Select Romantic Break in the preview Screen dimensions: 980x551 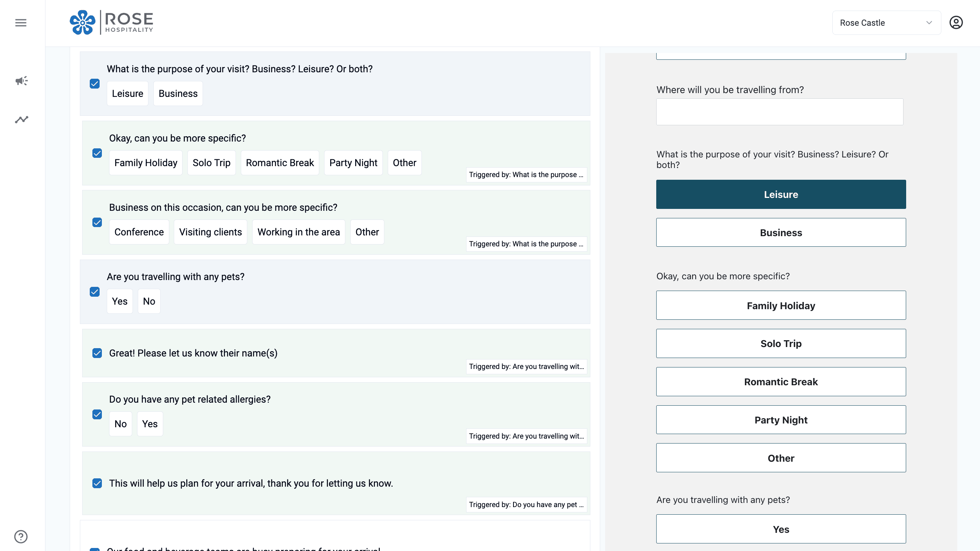(x=781, y=381)
